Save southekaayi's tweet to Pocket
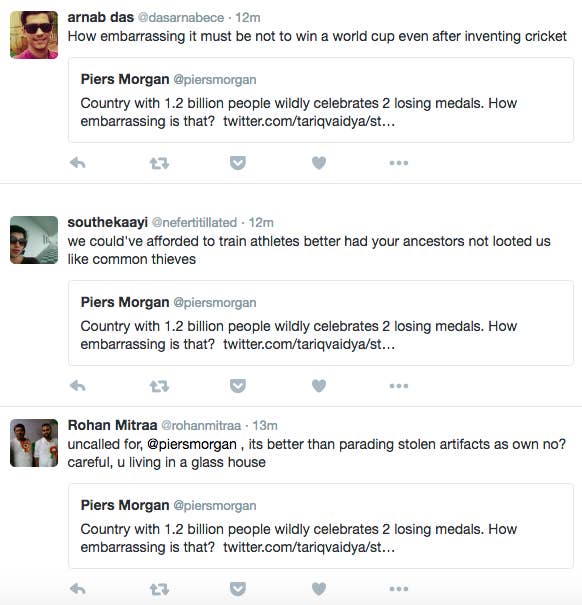Screen dimensions: 582x605 238,385
